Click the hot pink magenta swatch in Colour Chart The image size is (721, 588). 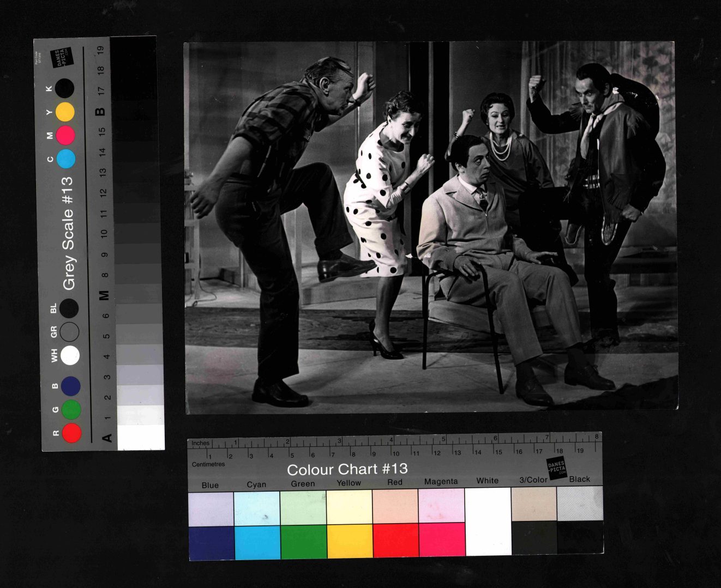pyautogui.click(x=441, y=539)
